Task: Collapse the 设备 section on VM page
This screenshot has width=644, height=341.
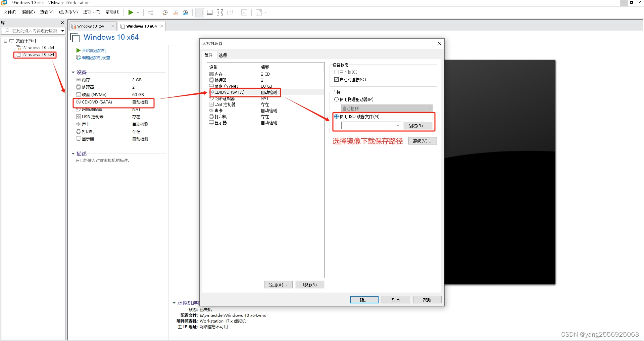Action: [x=73, y=73]
